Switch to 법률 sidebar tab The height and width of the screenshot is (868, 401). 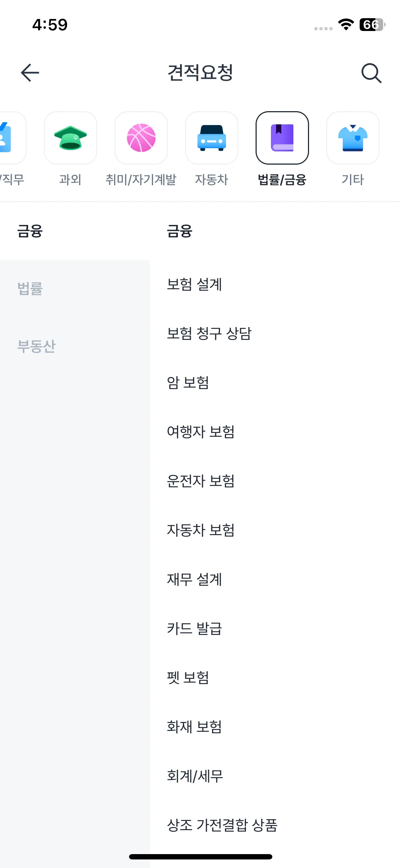[30, 288]
